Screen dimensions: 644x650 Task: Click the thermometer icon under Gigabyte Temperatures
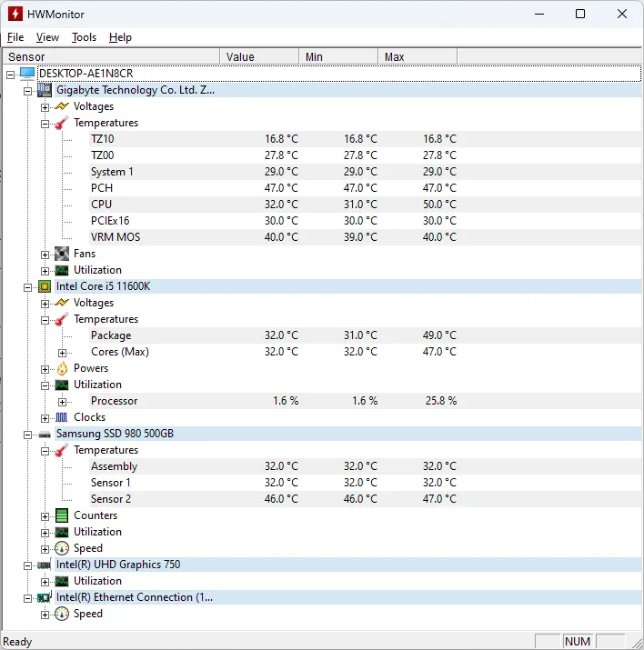point(62,123)
